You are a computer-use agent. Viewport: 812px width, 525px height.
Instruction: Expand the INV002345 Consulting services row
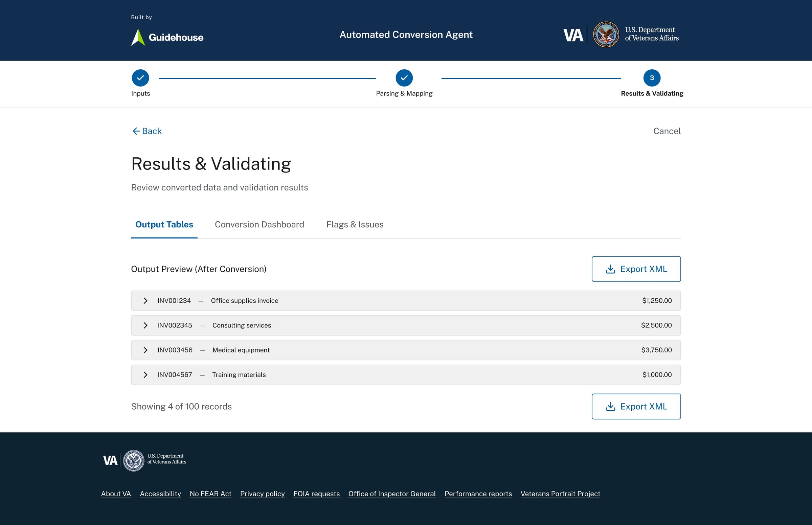click(x=145, y=325)
